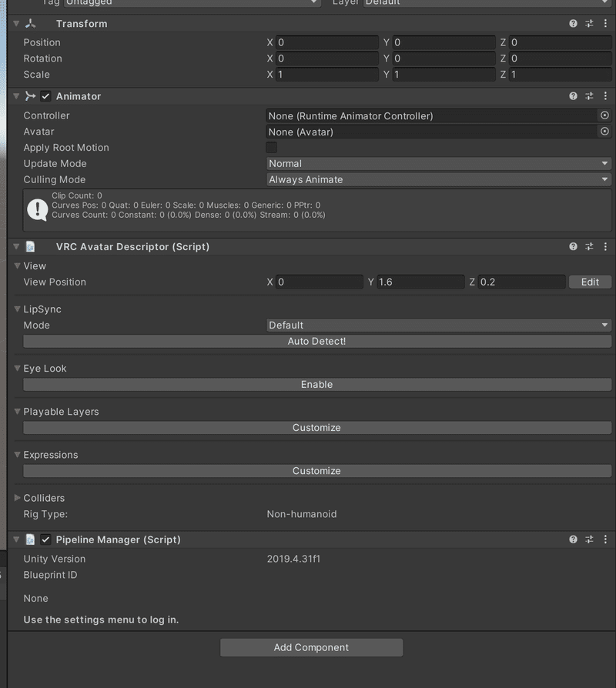This screenshot has height=688, width=616.
Task: Click the Rotation Z field
Action: [561, 58]
